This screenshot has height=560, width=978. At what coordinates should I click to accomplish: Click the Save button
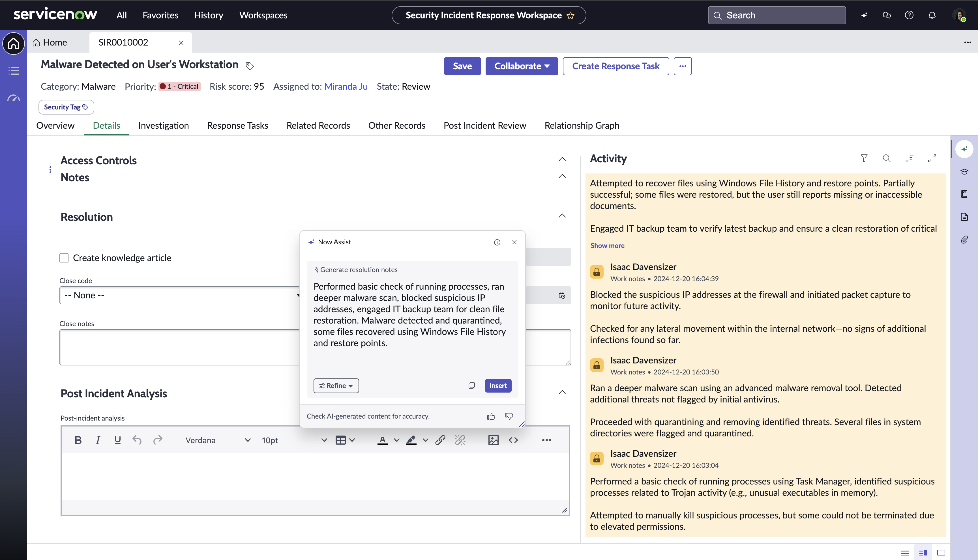click(x=462, y=66)
